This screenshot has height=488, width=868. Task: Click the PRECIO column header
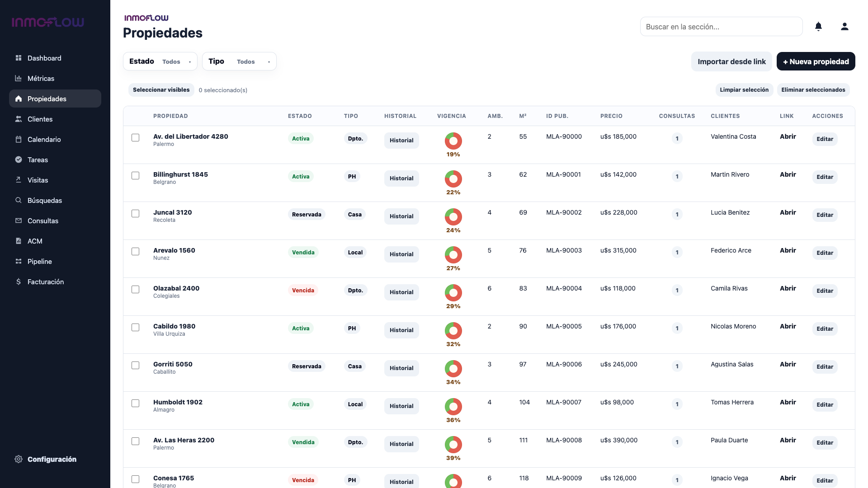(x=611, y=116)
